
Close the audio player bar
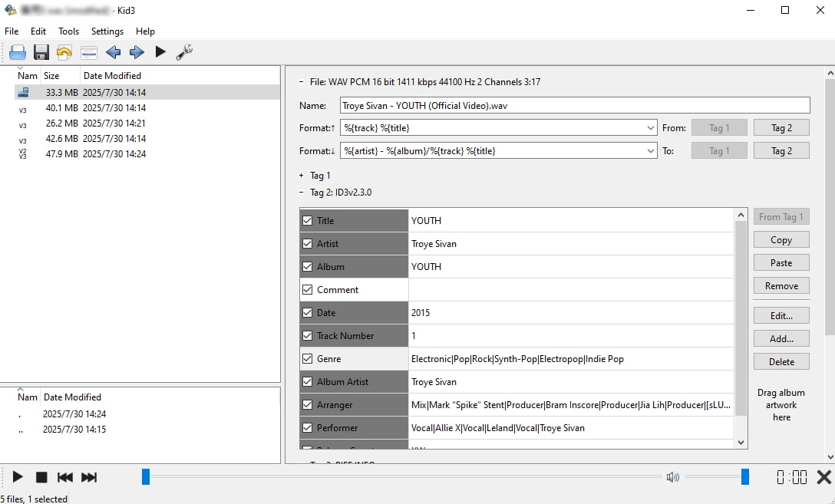coord(823,477)
